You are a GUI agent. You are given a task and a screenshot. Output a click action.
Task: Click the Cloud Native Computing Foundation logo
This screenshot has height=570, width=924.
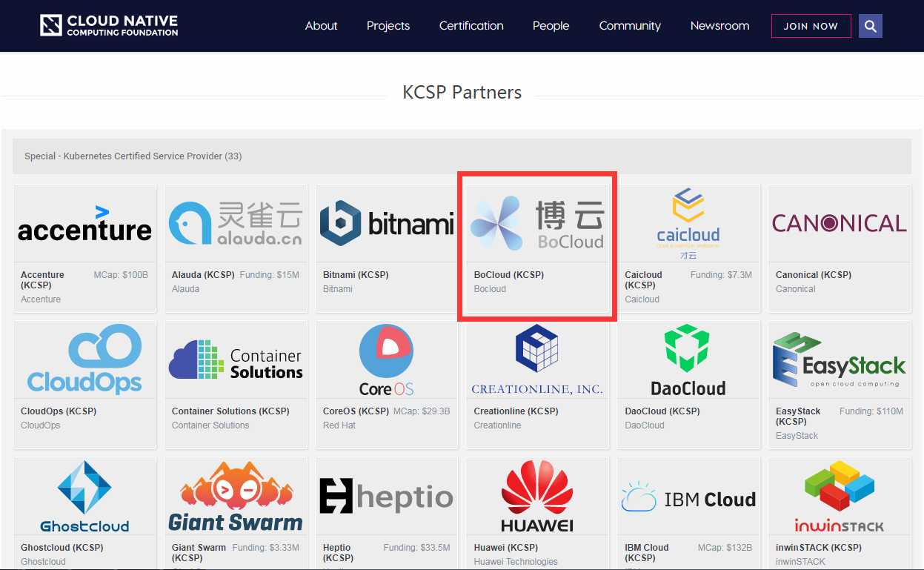109,25
